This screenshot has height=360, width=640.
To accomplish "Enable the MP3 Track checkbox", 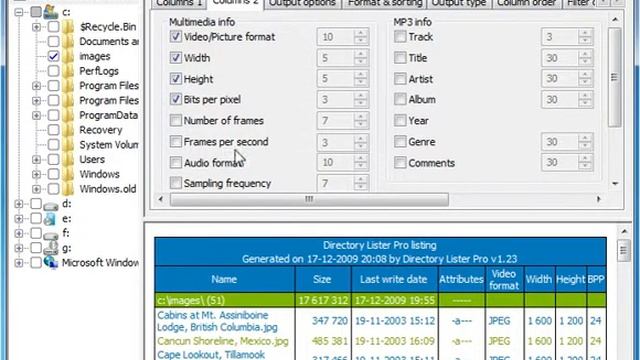I will [x=400, y=37].
